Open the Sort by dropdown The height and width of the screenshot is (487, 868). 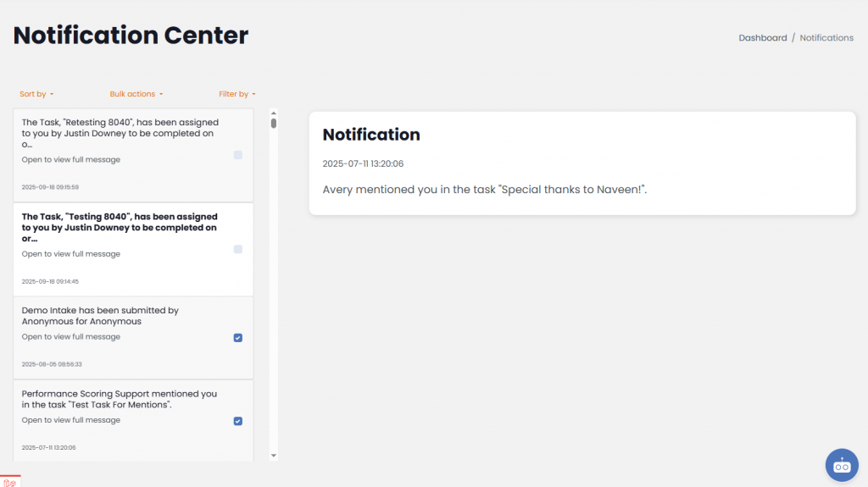[36, 94]
